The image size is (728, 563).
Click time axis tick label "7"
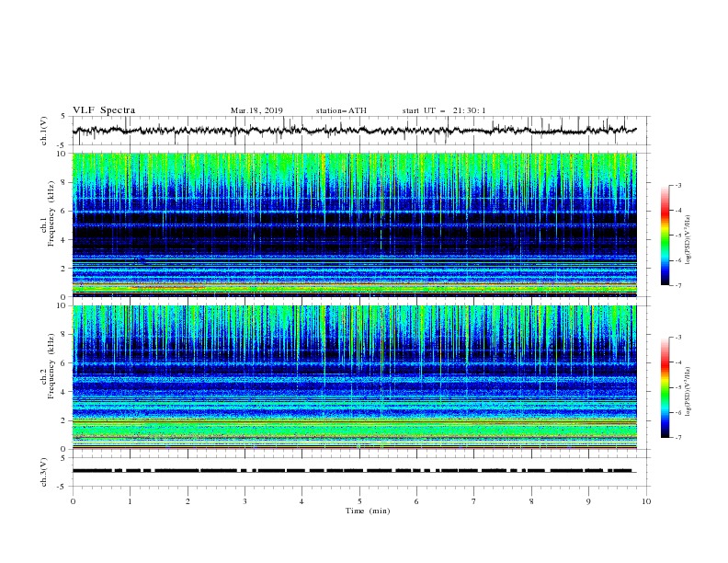[x=474, y=501]
